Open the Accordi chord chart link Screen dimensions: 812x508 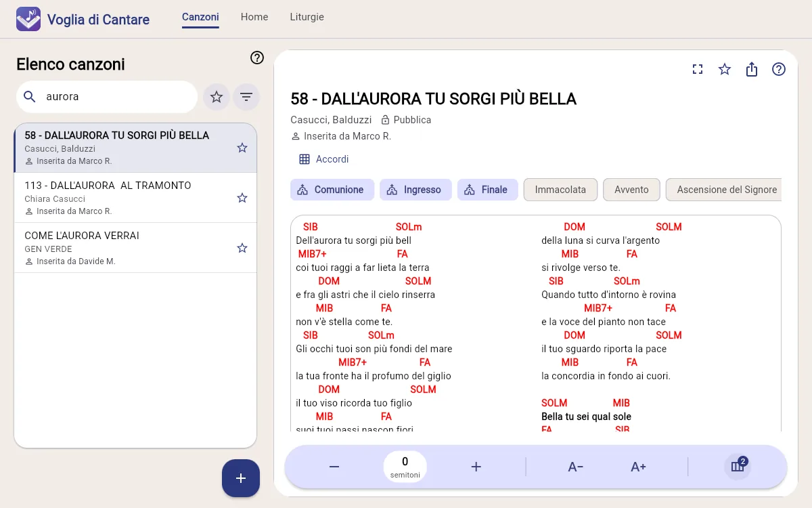[x=324, y=159]
